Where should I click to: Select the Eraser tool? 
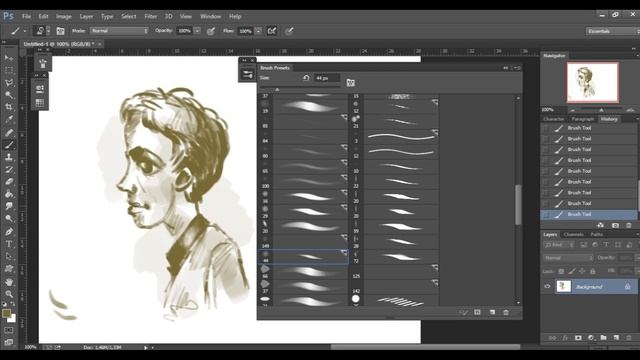click(x=9, y=182)
